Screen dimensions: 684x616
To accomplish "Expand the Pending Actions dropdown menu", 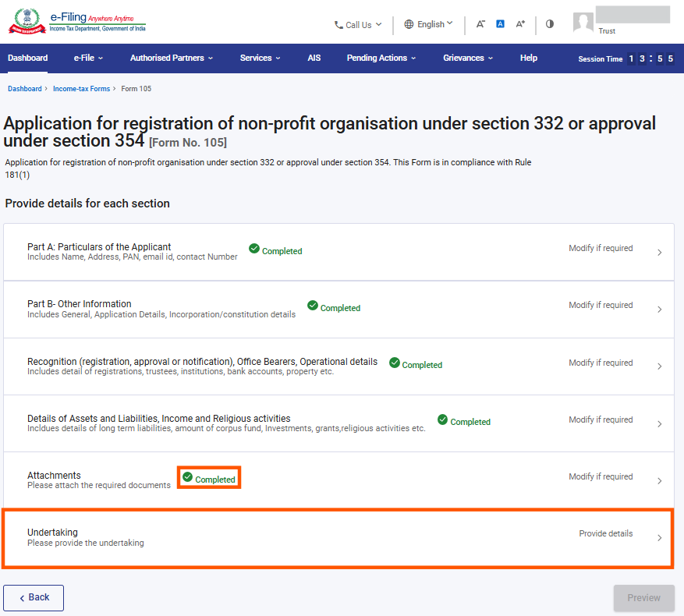I will [381, 58].
